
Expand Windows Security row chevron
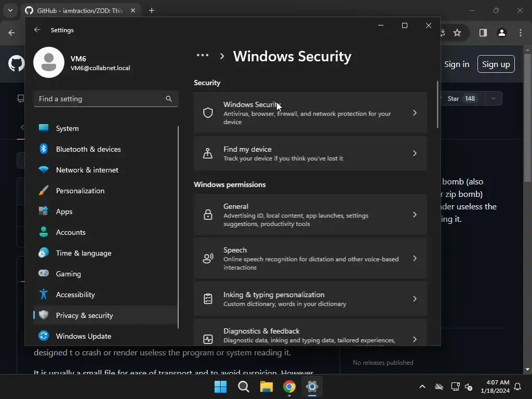[x=415, y=113]
